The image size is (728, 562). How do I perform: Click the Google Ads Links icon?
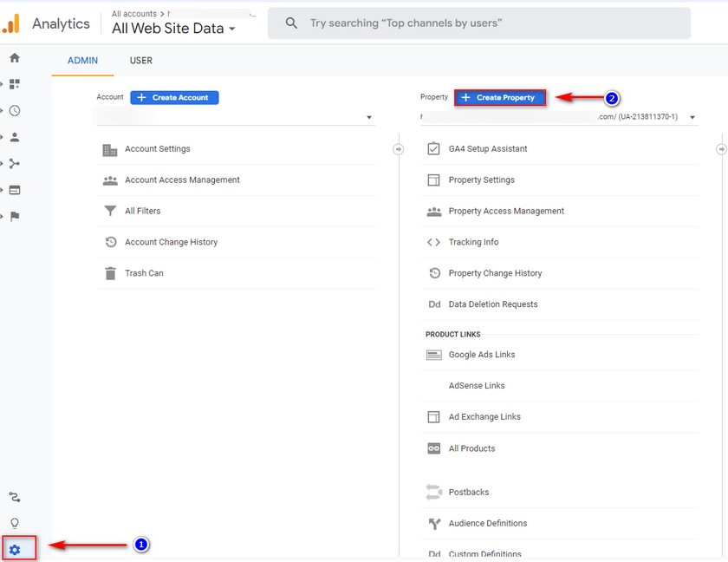[x=434, y=356]
